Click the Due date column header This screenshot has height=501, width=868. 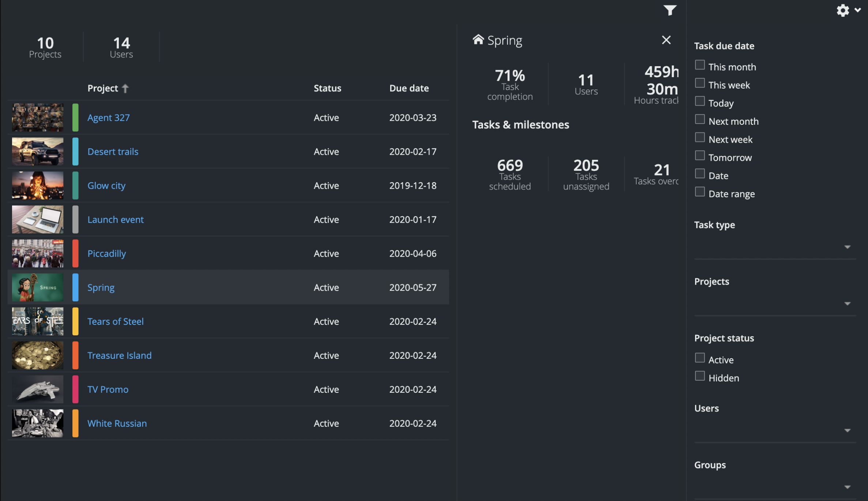tap(409, 88)
